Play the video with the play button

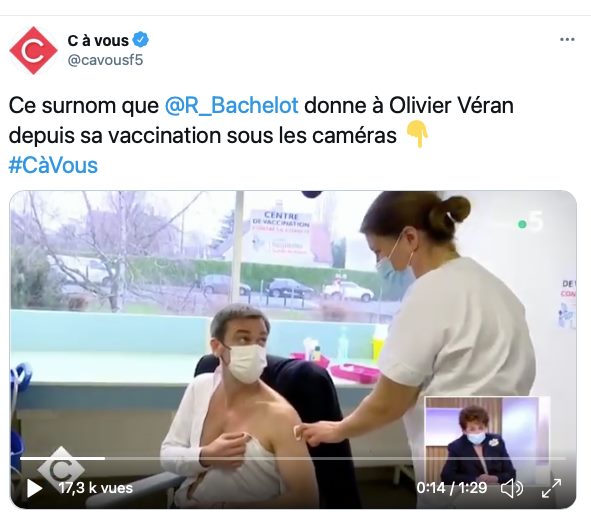coord(34,488)
